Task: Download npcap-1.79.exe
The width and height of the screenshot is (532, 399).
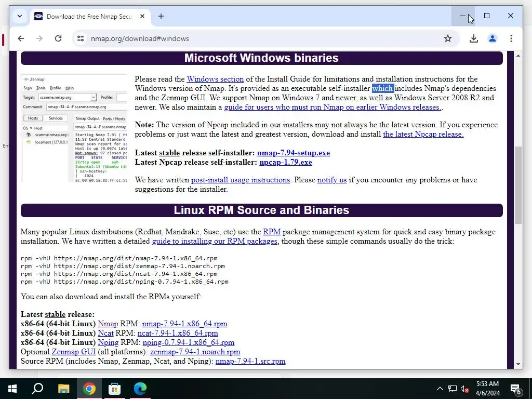Action: coord(286,163)
